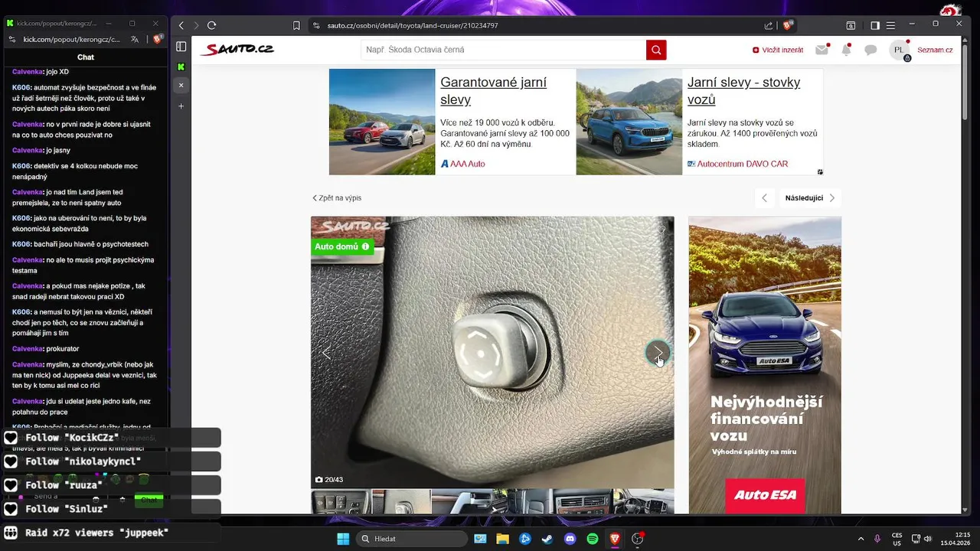Open the messages envelope icon
Viewport: 980px width, 551px height.
[x=822, y=50]
